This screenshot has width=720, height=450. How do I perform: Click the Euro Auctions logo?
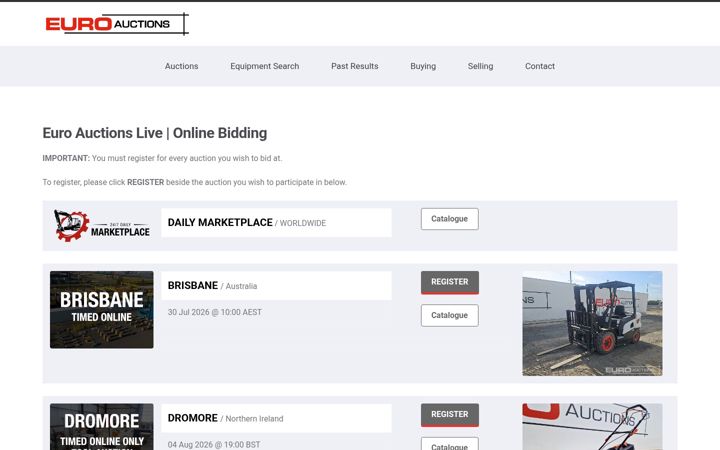point(117,24)
